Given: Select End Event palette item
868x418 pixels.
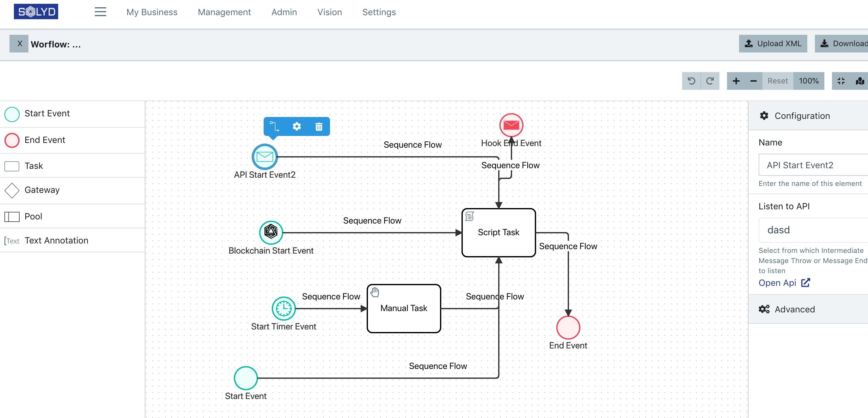Looking at the screenshot, I should pos(72,140).
